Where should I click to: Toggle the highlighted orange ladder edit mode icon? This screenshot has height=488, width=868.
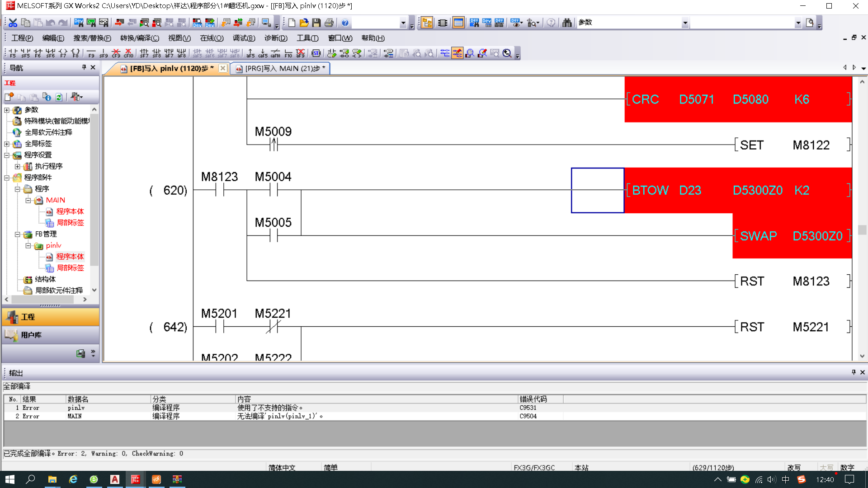457,53
